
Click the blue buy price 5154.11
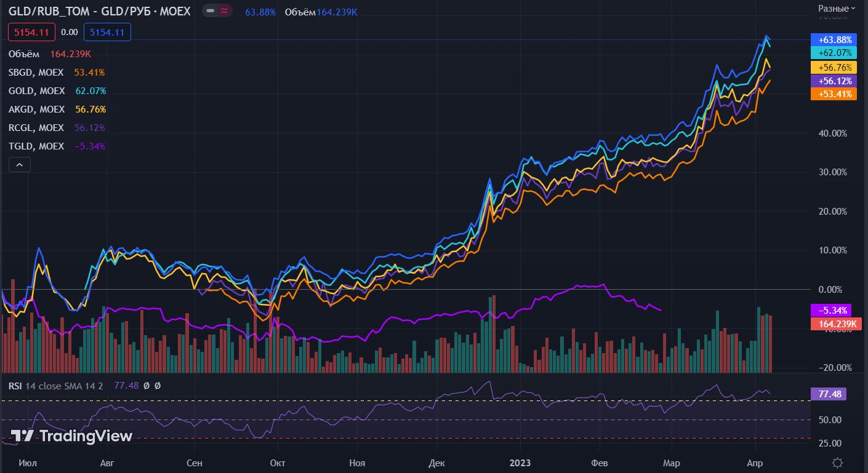tap(107, 32)
